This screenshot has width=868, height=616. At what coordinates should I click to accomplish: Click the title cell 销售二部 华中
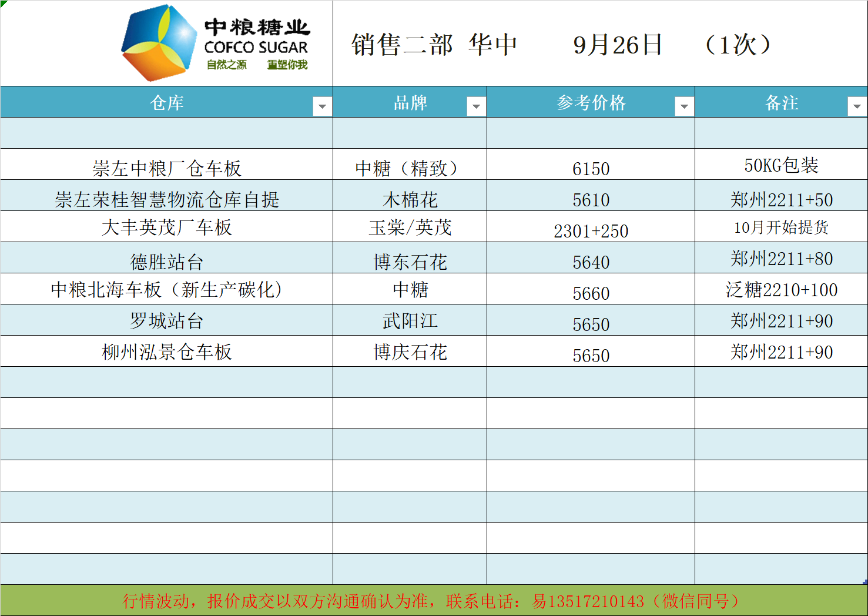coord(434,45)
